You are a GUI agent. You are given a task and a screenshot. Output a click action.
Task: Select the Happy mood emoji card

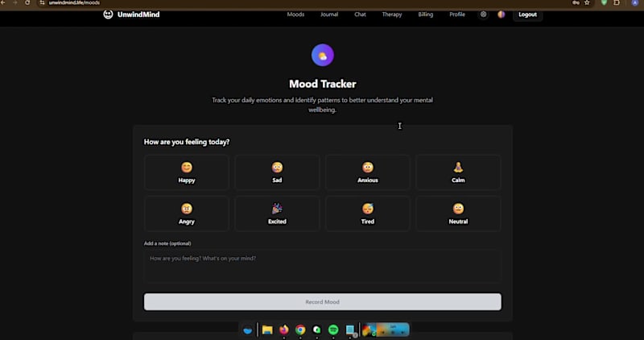pos(187,172)
